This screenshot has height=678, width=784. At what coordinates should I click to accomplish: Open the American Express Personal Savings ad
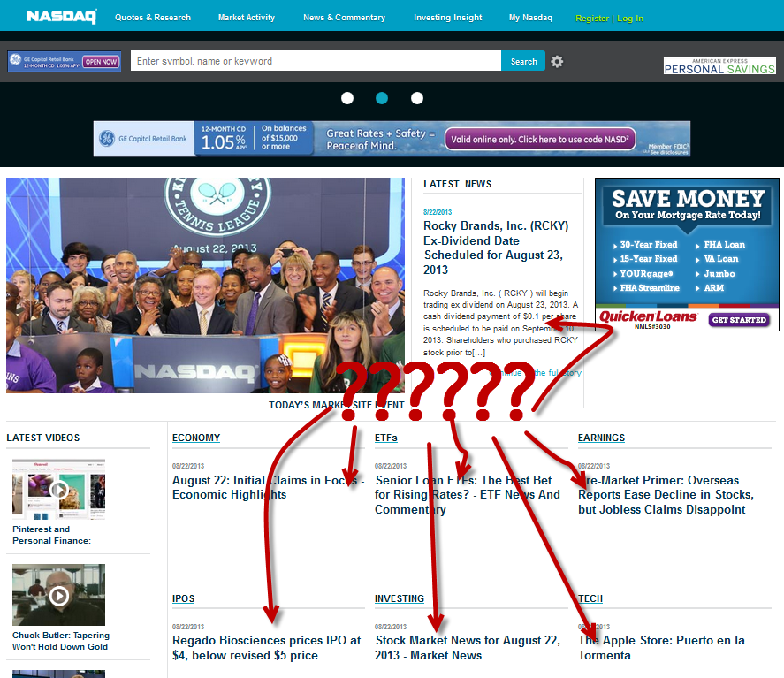click(719, 66)
